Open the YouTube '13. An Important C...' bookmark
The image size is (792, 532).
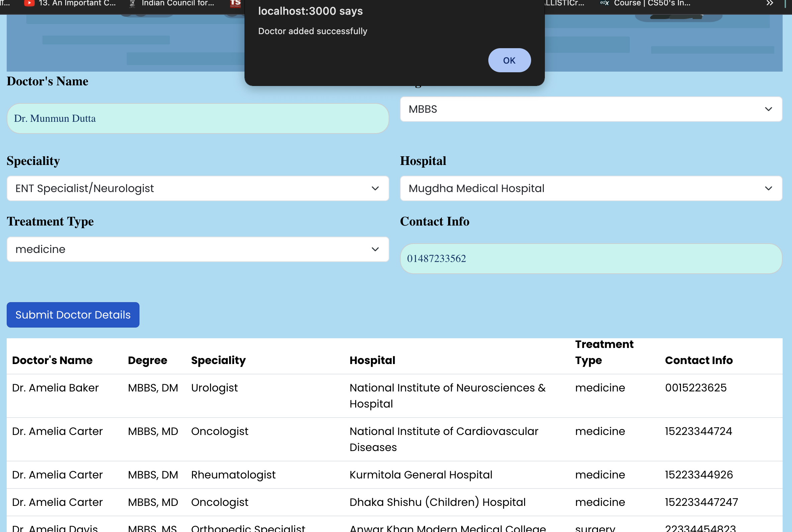(70, 3)
